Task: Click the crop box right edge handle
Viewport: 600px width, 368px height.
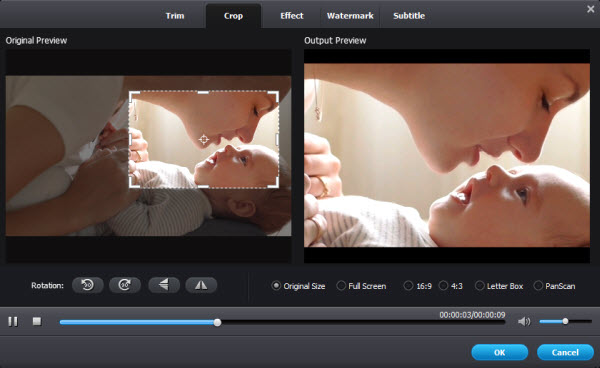Action: coord(277,139)
